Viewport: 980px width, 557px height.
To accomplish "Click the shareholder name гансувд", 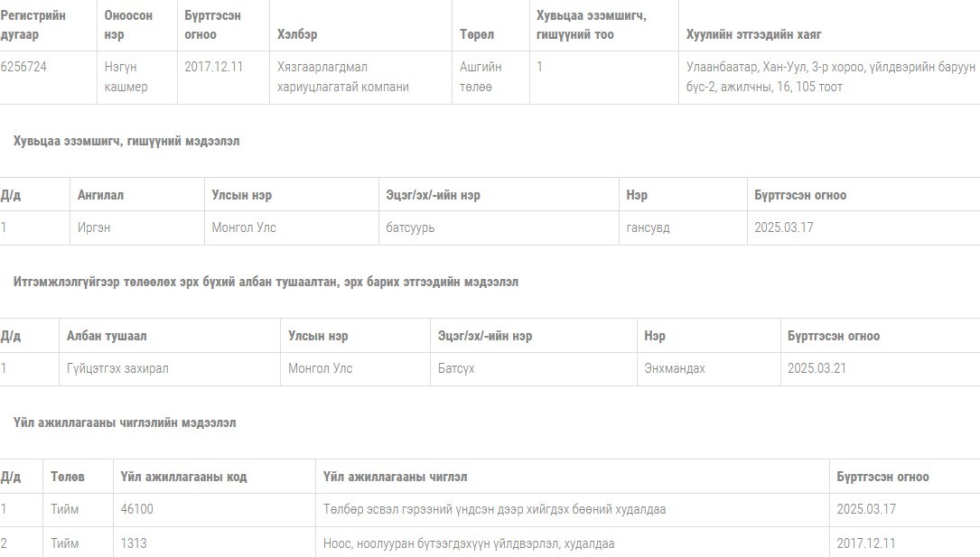I will coord(648,227).
